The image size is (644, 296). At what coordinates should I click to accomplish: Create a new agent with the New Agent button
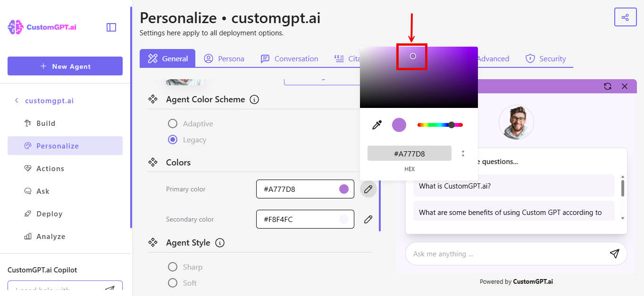click(65, 66)
